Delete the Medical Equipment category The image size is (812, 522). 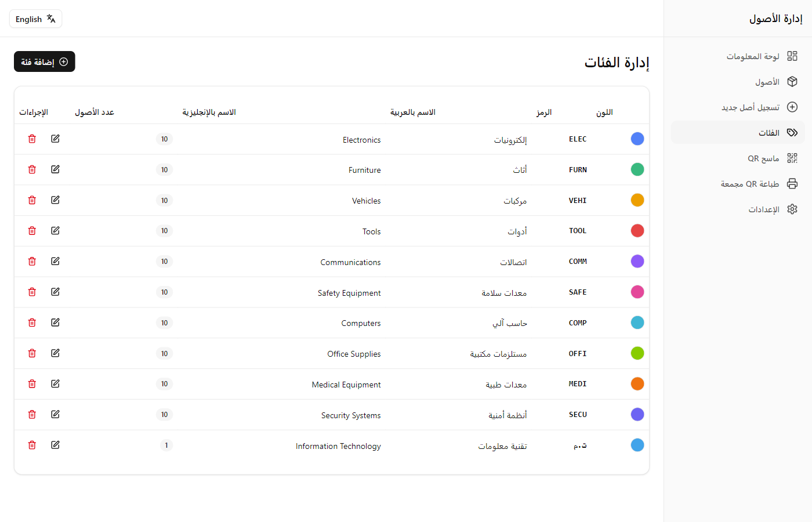(x=32, y=384)
